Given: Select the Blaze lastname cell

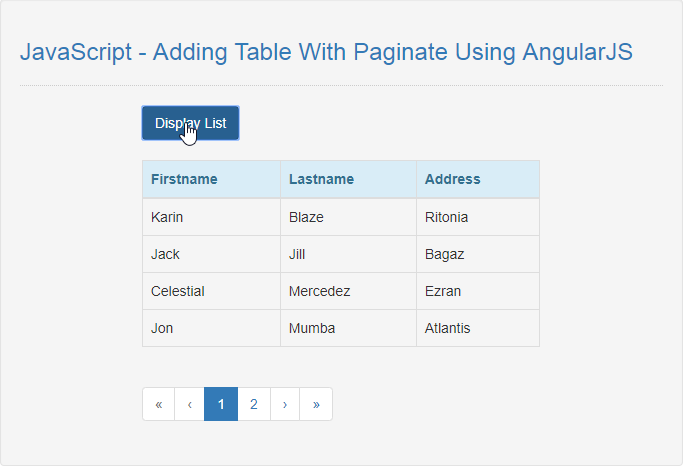Looking at the screenshot, I should pos(348,217).
